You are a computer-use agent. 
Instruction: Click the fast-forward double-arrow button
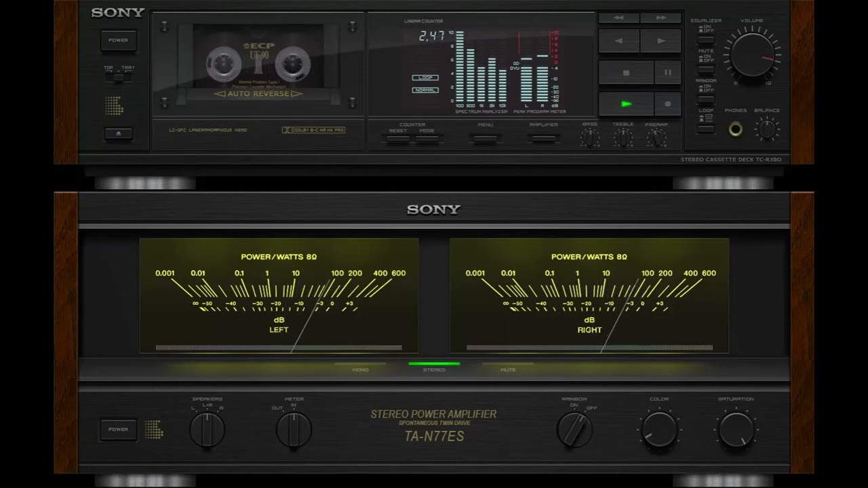click(x=661, y=18)
